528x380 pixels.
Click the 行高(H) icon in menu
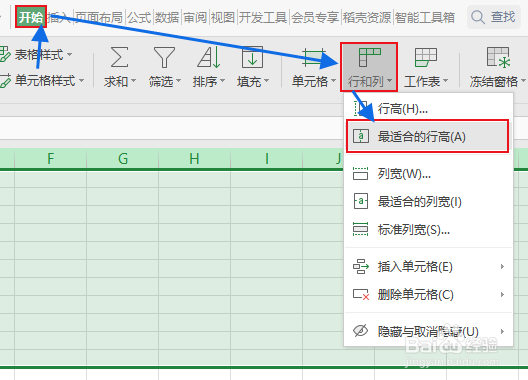(x=361, y=108)
